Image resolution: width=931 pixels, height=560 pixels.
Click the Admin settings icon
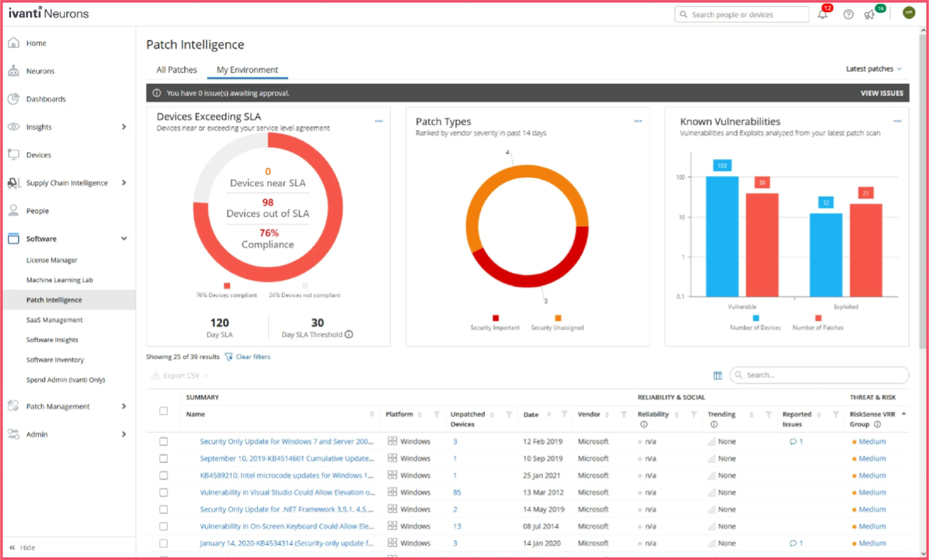click(x=14, y=434)
